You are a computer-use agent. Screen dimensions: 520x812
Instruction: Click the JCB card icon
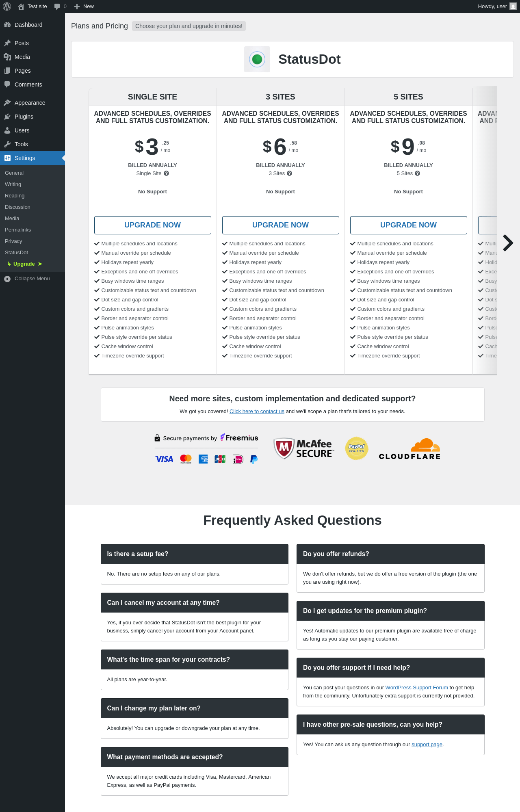(x=220, y=459)
